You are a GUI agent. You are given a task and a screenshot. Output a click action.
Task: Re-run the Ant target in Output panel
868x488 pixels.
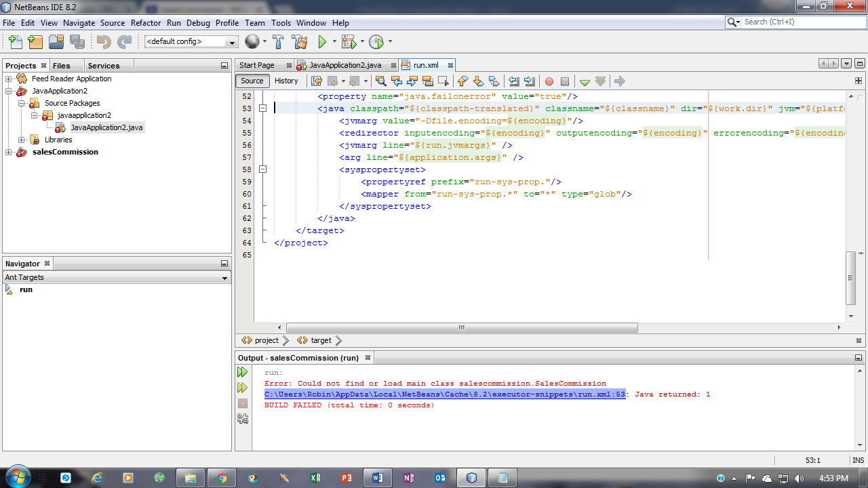[242, 372]
